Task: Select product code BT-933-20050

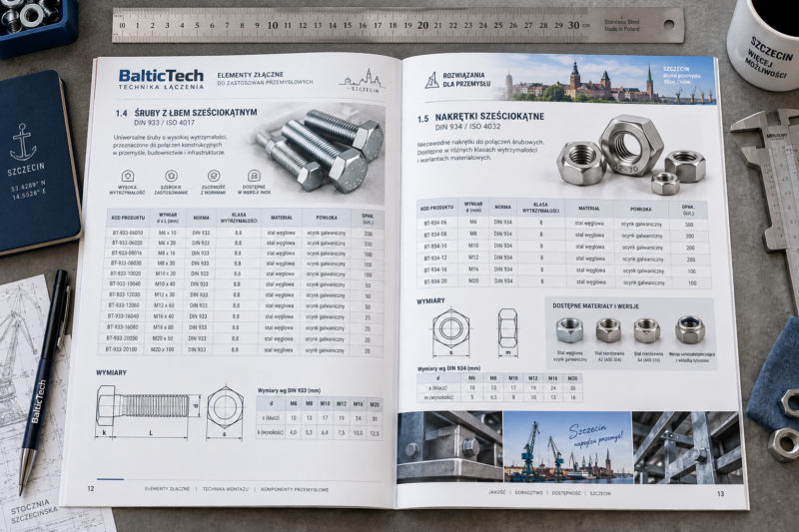Action: pyautogui.click(x=122, y=338)
